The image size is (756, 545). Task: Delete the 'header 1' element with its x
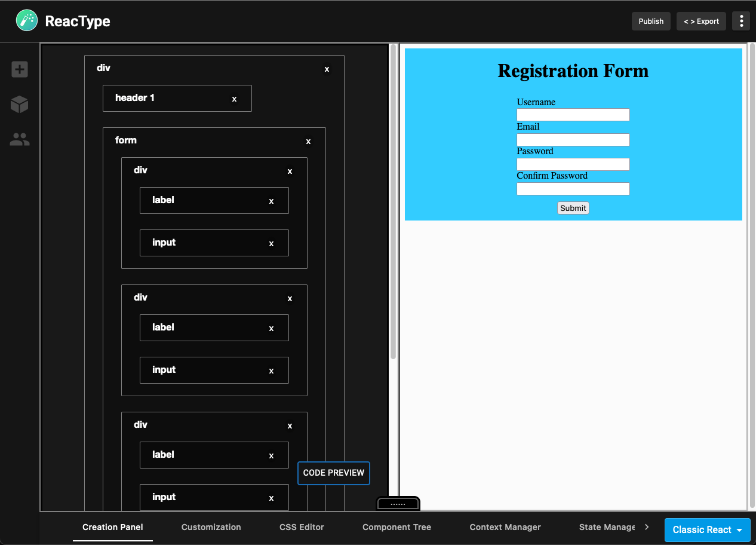(x=234, y=98)
